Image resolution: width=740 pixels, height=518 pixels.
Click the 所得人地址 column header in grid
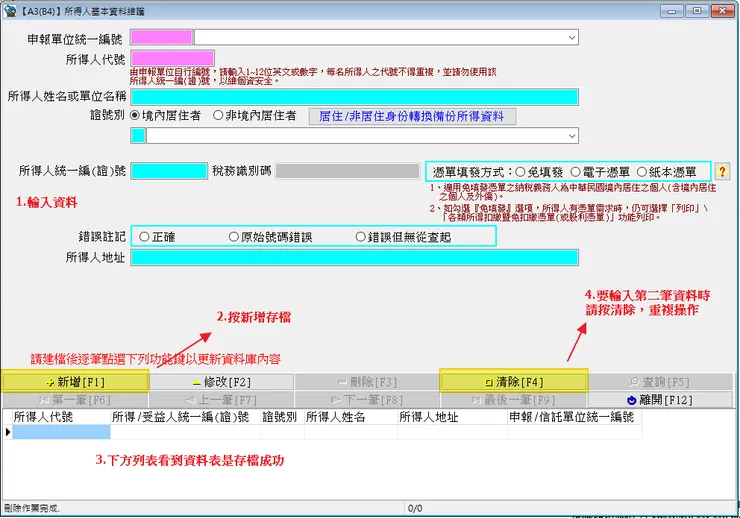(x=453, y=417)
